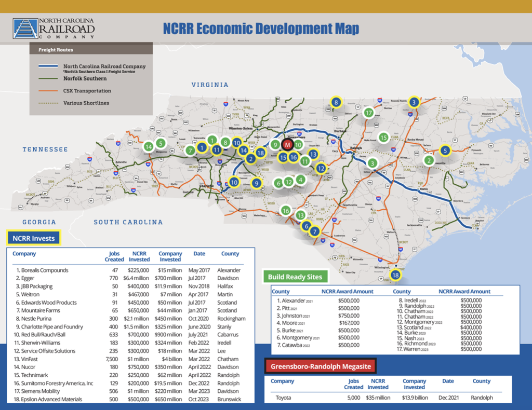Viewport: 532px width, 410px height.
Task: Select blue marker 12 southwest of Raleigh
Action: click(x=321, y=168)
